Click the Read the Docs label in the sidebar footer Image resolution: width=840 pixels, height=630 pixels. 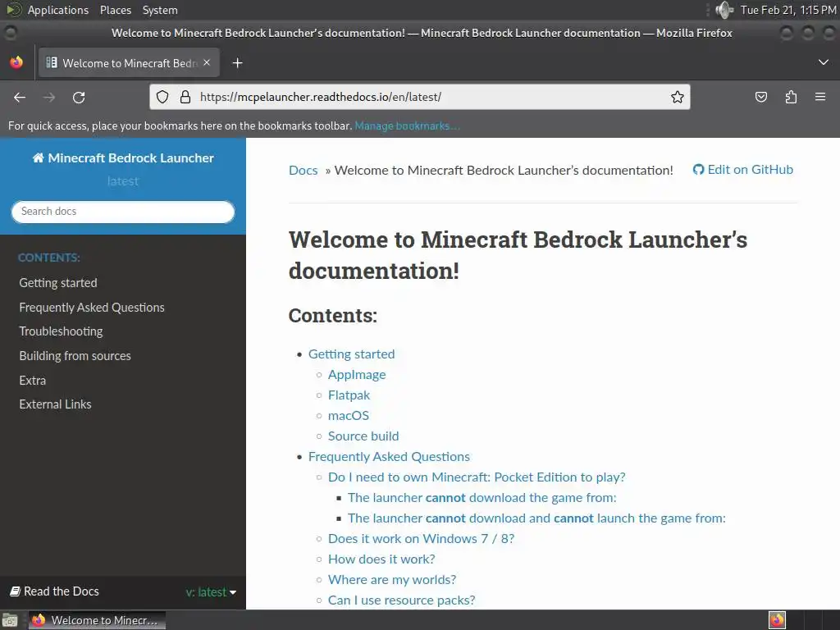[55, 591]
